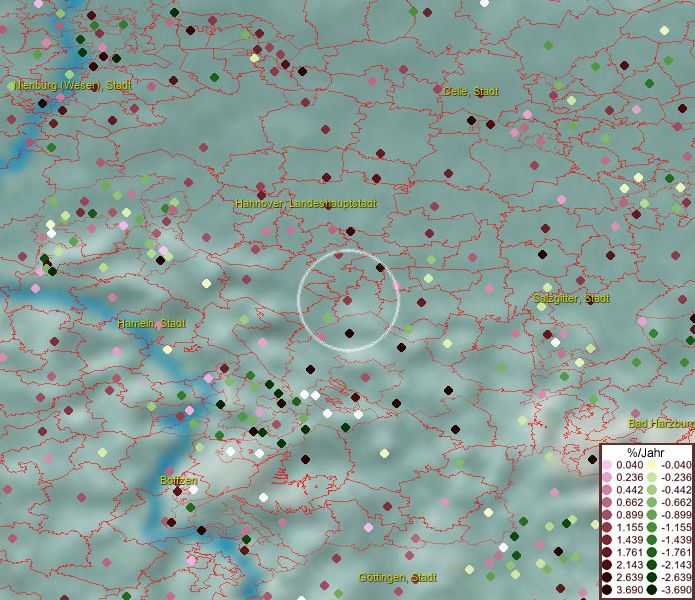Pick the legend swatch for 1.439
The height and width of the screenshot is (600, 695).
[607, 540]
